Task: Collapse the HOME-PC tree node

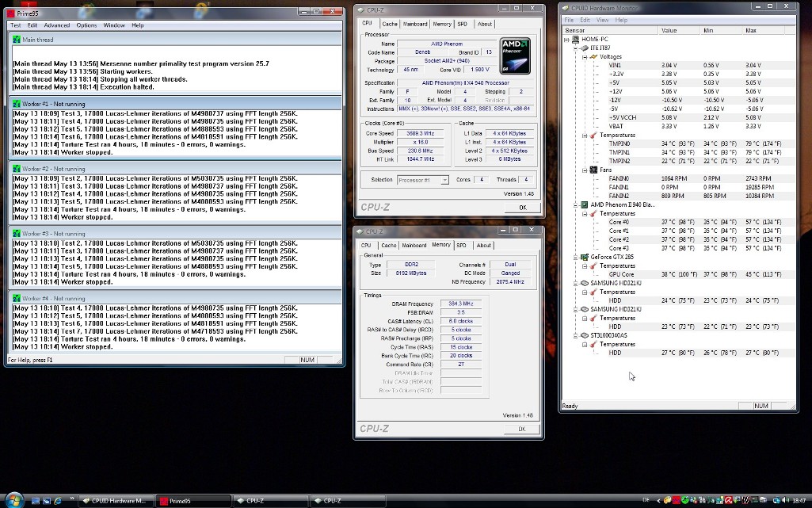Action: [x=566, y=40]
